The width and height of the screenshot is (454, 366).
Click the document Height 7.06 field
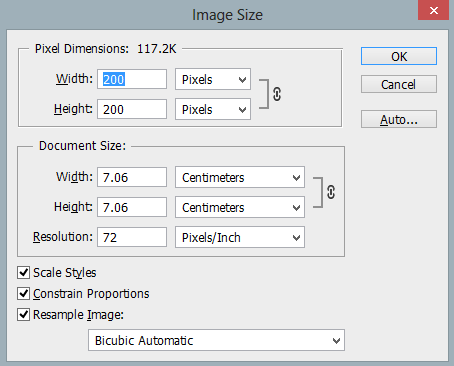tap(132, 207)
